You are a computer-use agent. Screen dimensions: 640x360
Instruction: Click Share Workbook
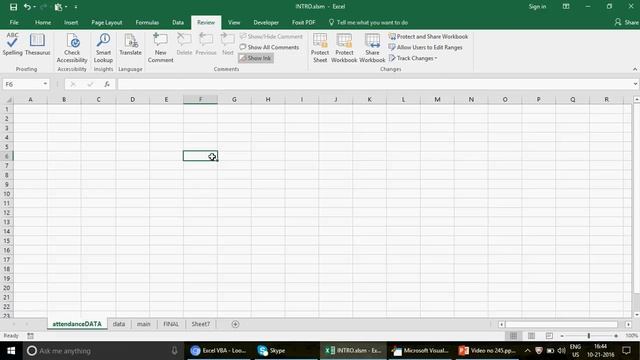[x=372, y=48]
